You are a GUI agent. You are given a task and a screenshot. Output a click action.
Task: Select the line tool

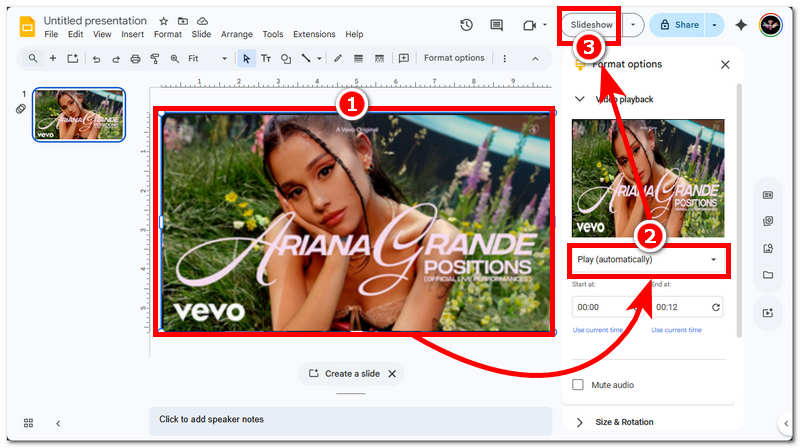[x=306, y=58]
